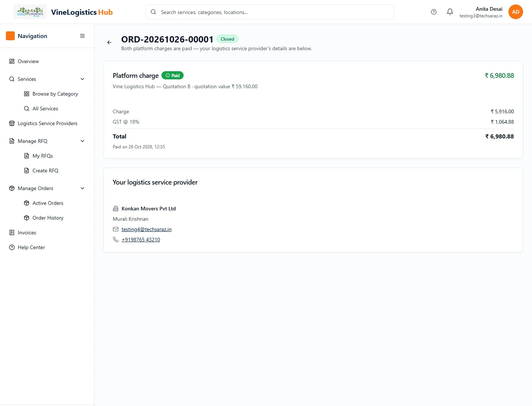Click the Closed order status badge
Screen dimensions: 532x406
[x=228, y=39]
